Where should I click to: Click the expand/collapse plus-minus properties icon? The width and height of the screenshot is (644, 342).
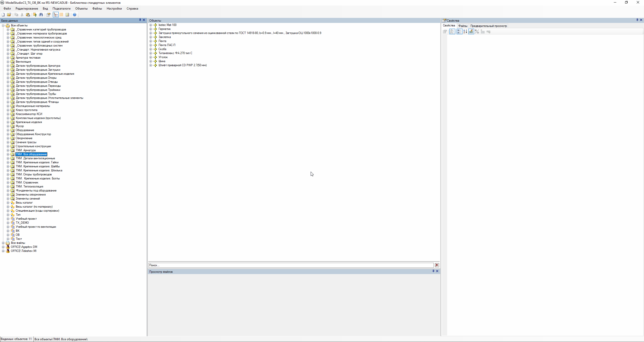pyautogui.click(x=477, y=31)
